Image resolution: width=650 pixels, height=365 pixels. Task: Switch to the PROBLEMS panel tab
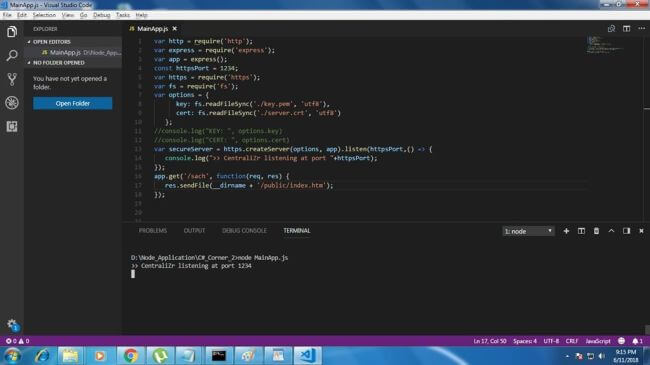153,231
